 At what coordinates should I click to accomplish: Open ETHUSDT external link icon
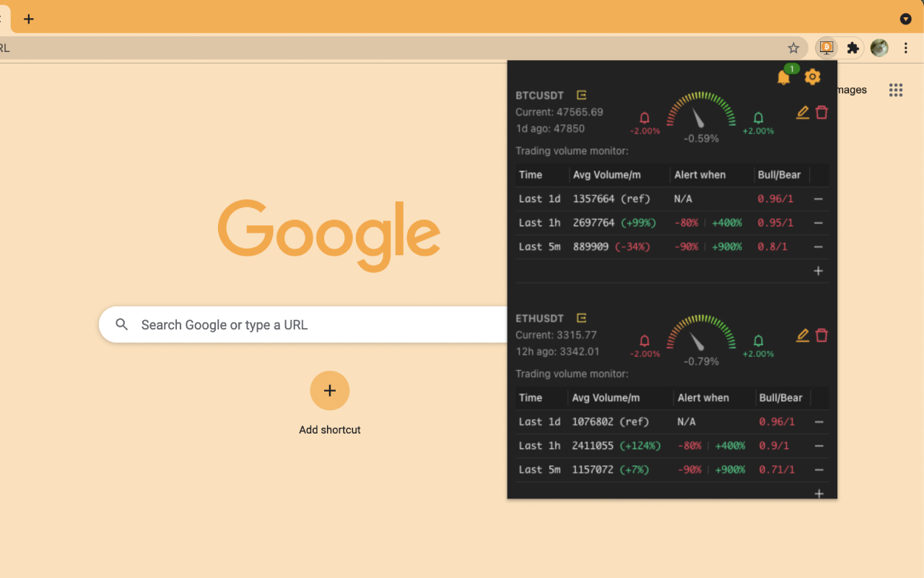click(x=582, y=318)
